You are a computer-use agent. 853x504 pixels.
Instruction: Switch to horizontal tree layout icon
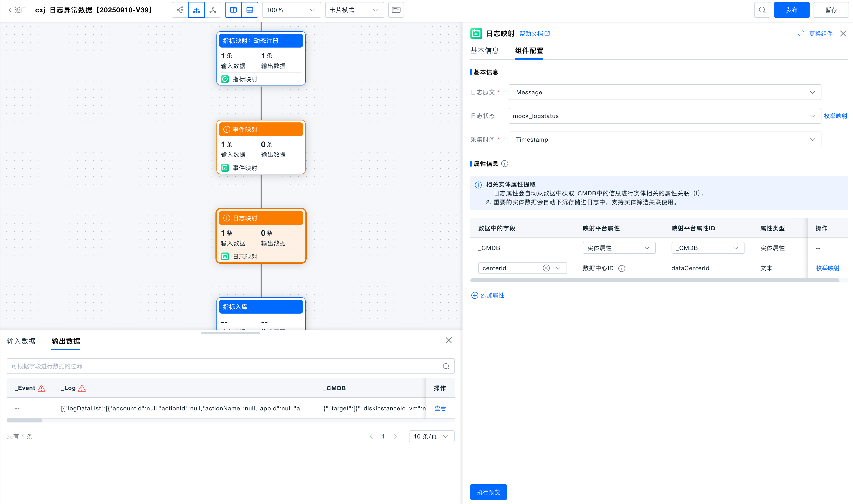(x=180, y=10)
